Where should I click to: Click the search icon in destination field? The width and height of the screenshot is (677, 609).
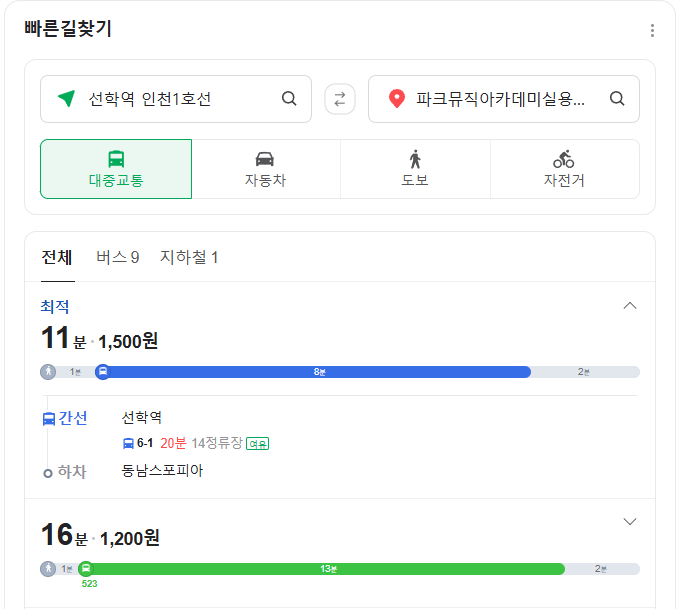click(x=617, y=98)
